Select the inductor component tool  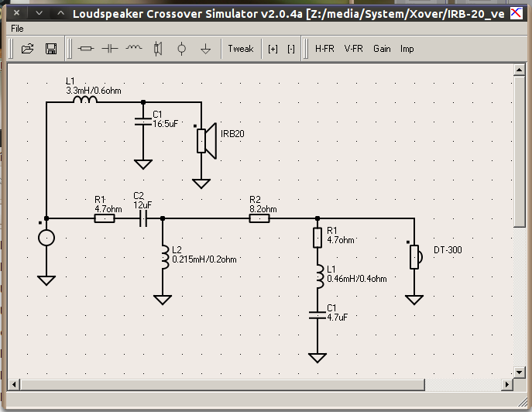pyautogui.click(x=134, y=48)
